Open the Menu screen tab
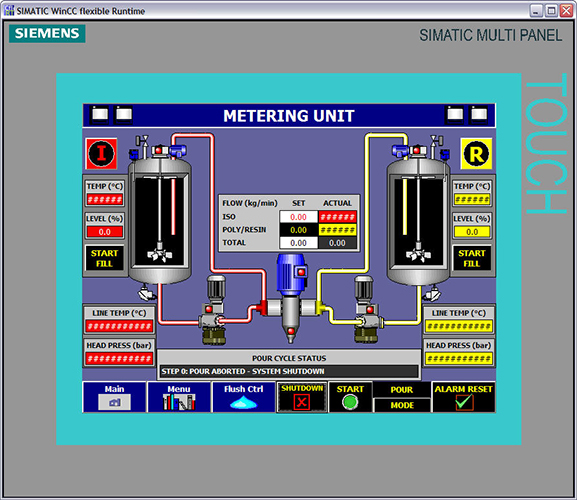This screenshot has width=577, height=500. tap(179, 397)
